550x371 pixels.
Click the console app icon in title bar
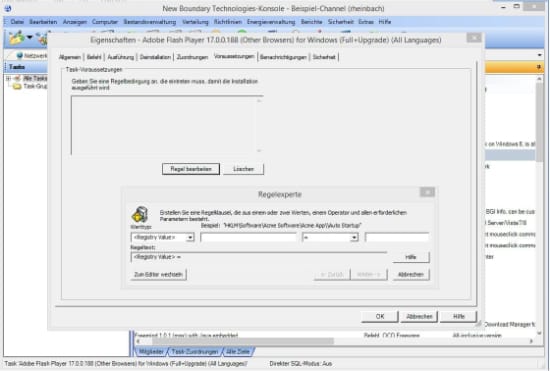(x=8, y=8)
